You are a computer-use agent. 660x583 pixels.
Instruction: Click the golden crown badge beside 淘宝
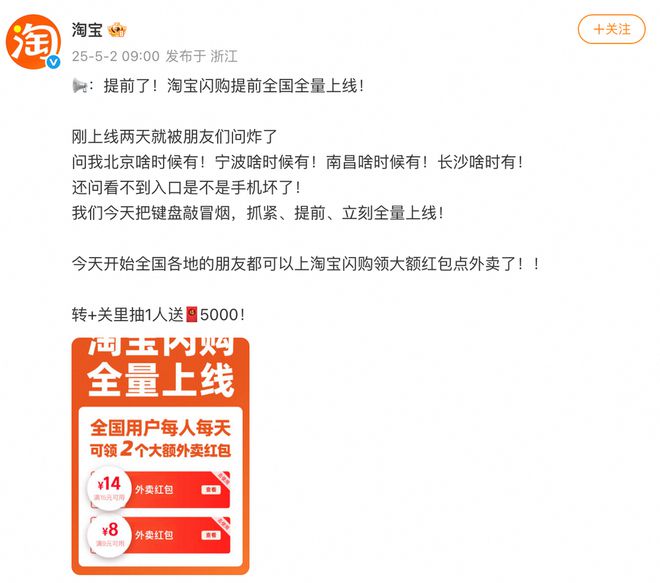click(117, 30)
